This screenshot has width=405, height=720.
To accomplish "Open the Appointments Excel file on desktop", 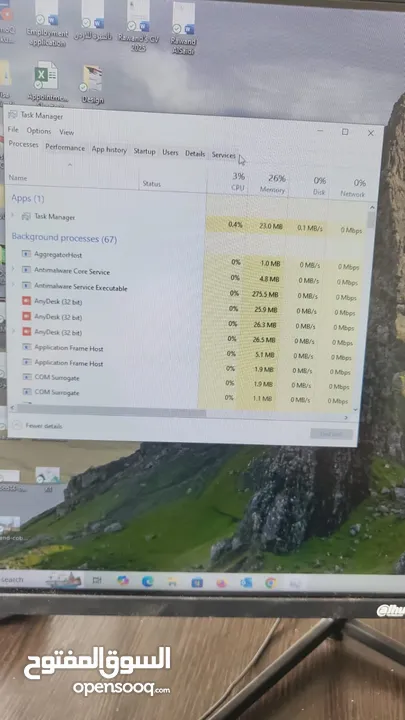I will [46, 82].
